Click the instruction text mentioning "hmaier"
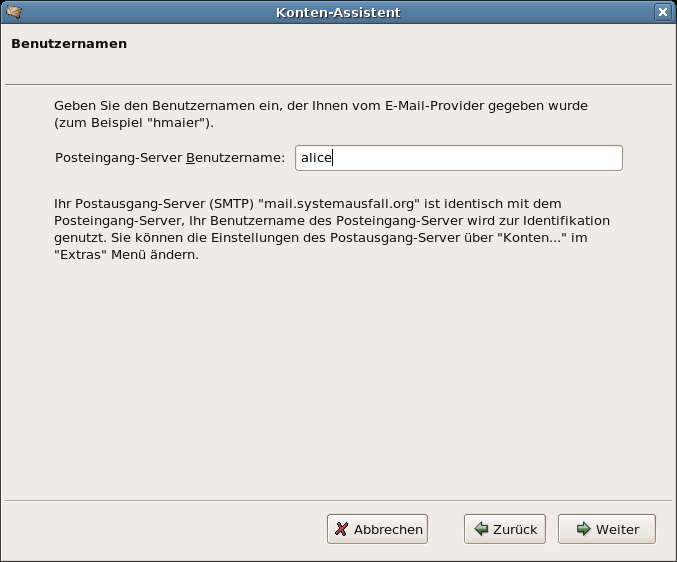The width and height of the screenshot is (677, 562). [x=320, y=114]
